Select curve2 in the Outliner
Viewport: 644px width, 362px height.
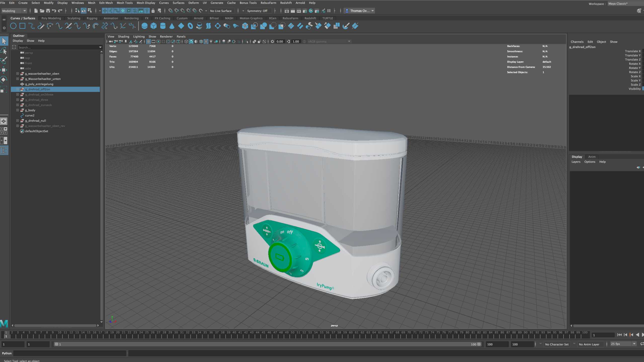pyautogui.click(x=30, y=116)
